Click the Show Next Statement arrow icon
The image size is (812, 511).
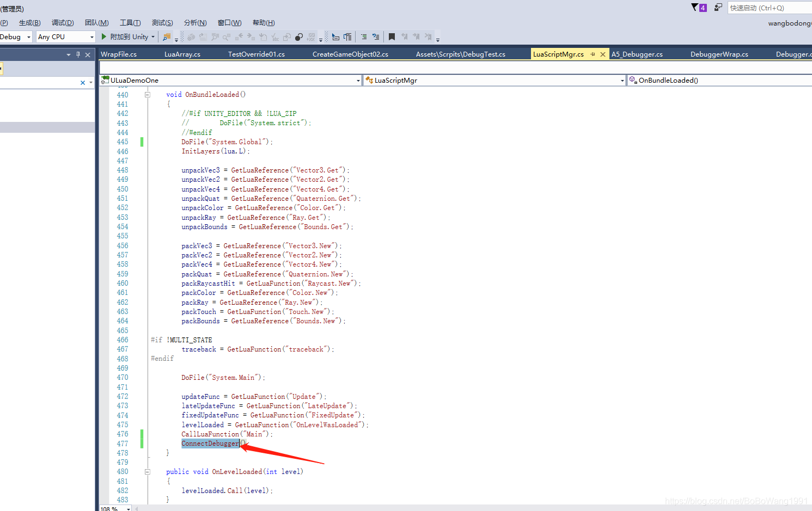tap(335, 36)
